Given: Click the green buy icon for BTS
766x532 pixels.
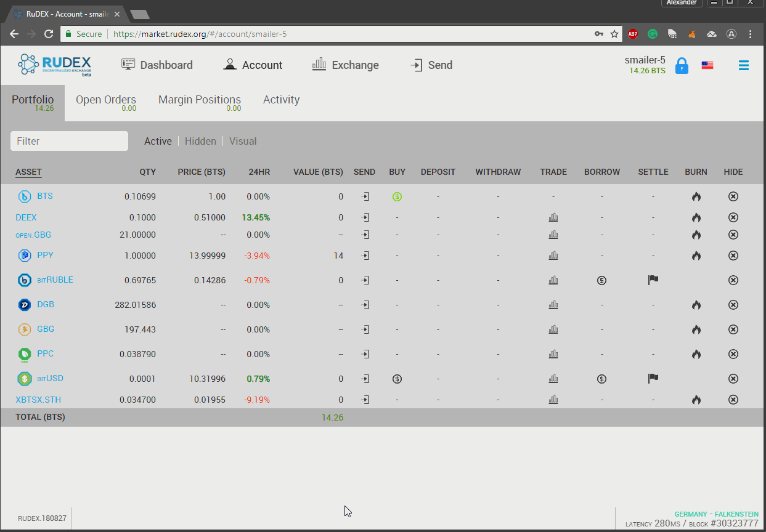Looking at the screenshot, I should tap(397, 197).
